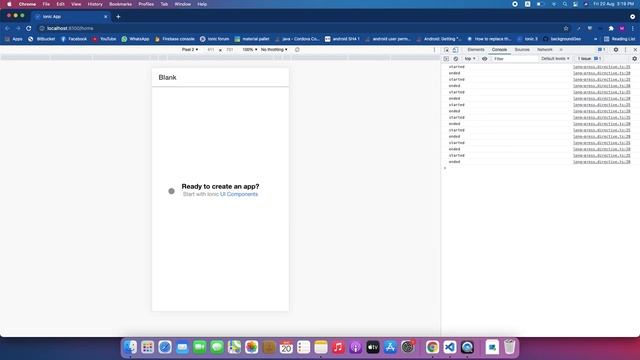640x360 pixels.
Task: Open Launchpad from the dock
Action: (147, 347)
